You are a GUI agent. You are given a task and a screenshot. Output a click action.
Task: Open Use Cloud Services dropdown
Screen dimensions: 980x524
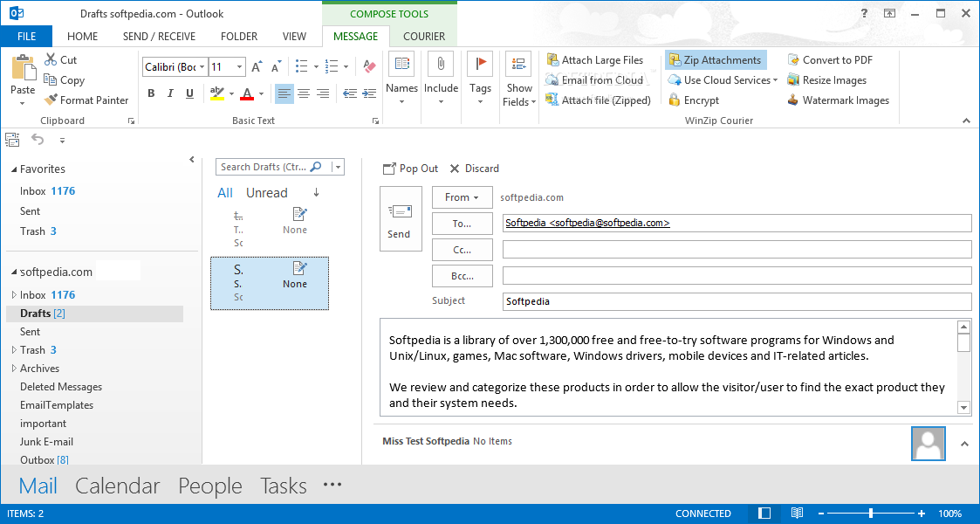coord(723,80)
